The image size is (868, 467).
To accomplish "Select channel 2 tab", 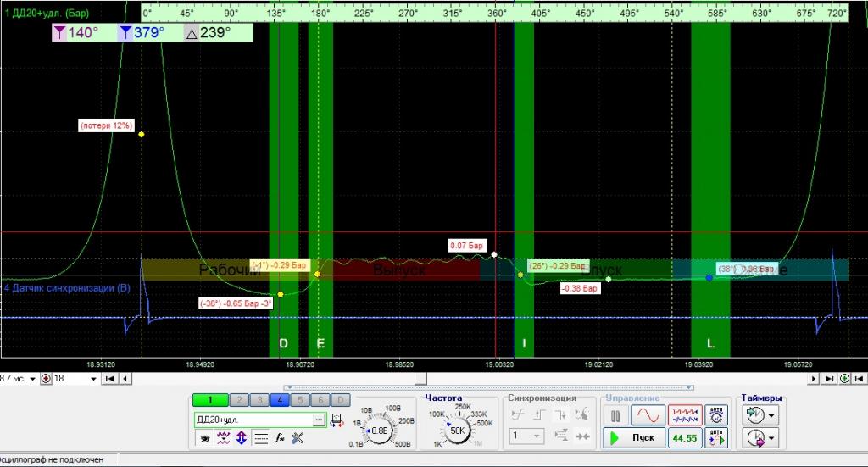I will [x=239, y=399].
